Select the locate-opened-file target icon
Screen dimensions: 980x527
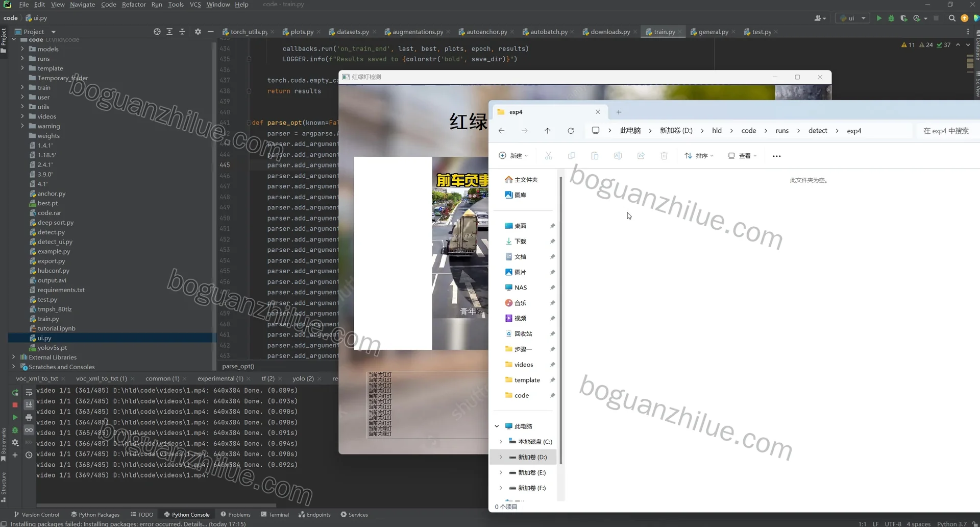click(157, 32)
